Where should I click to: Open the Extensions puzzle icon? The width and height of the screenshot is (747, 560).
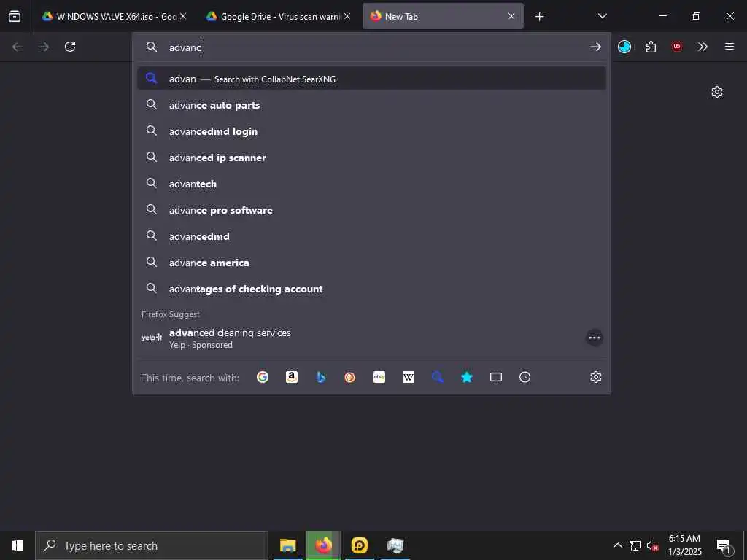[651, 47]
